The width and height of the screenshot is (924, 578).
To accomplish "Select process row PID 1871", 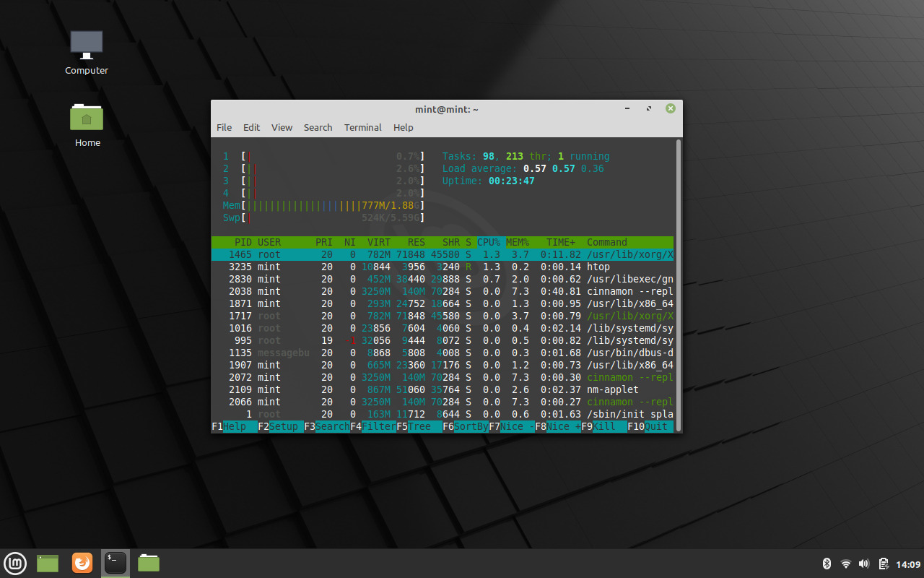I will [x=443, y=303].
